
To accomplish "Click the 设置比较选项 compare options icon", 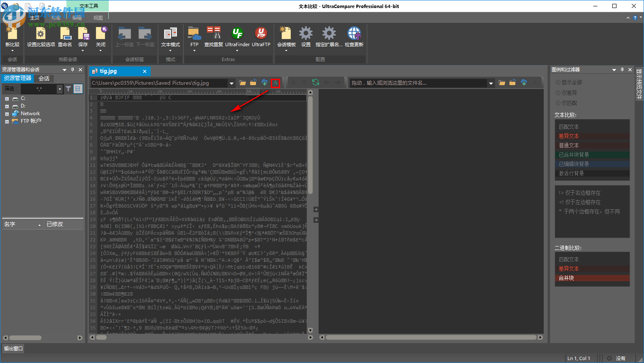I will [41, 33].
